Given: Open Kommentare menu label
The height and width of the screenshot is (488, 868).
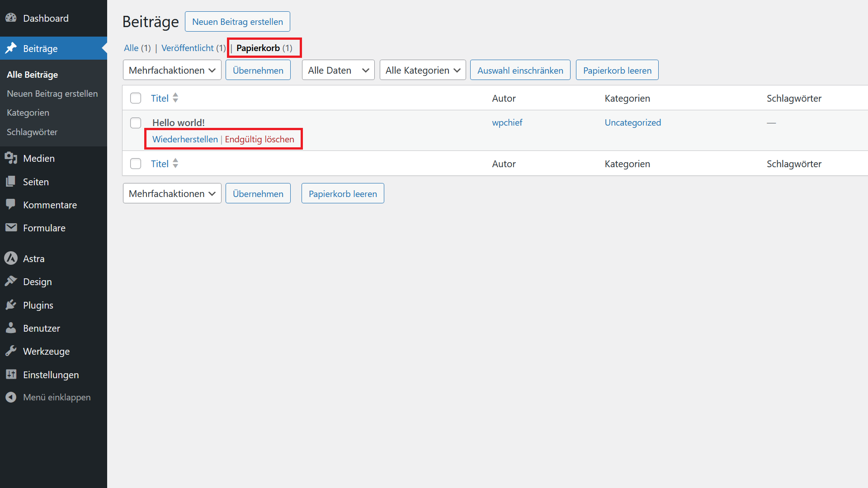Looking at the screenshot, I should (50, 205).
